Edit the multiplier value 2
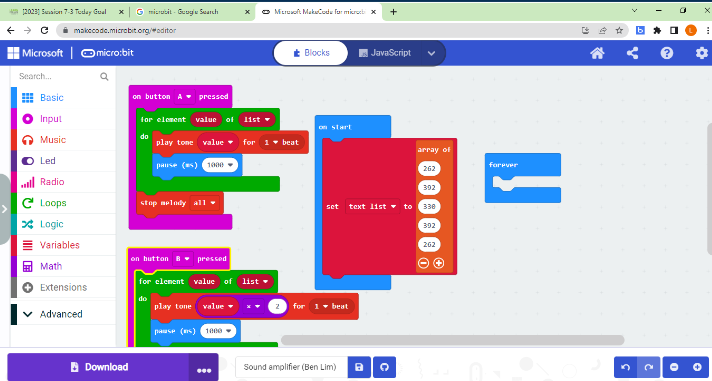Screen dimensions: 712x381 (x=277, y=307)
